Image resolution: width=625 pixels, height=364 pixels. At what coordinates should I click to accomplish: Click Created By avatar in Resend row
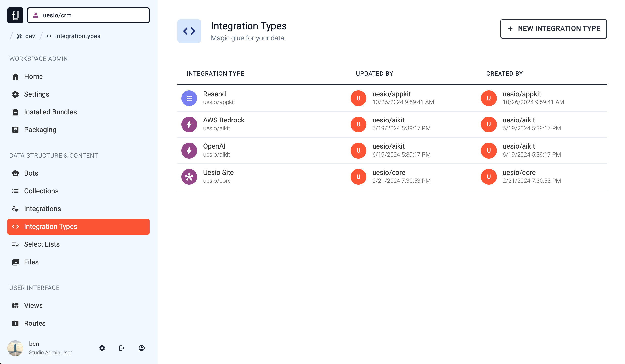coord(488,98)
